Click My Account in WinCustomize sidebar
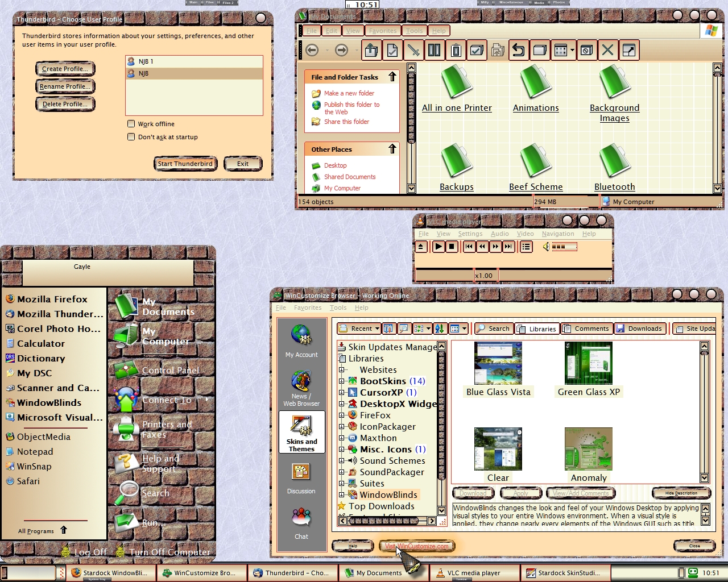728x582 pixels. click(301, 341)
